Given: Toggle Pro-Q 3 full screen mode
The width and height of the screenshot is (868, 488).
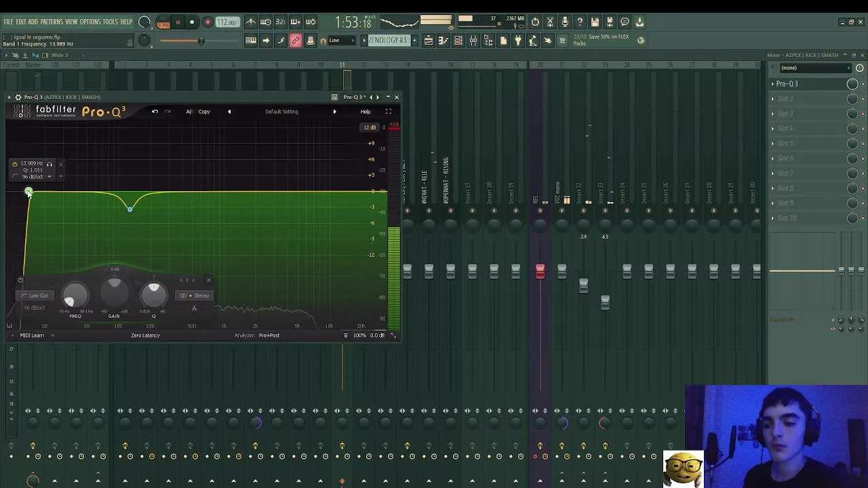Looking at the screenshot, I should pos(389,112).
